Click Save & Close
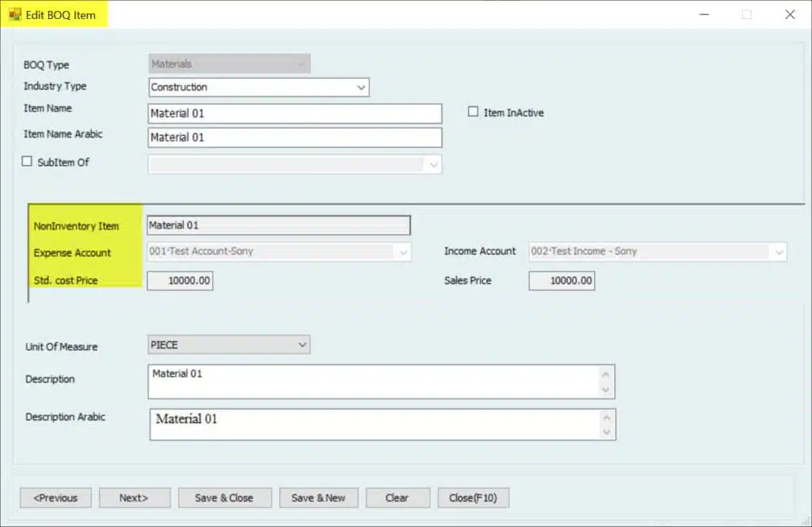Image resolution: width=812 pixels, height=527 pixels. pos(224,498)
